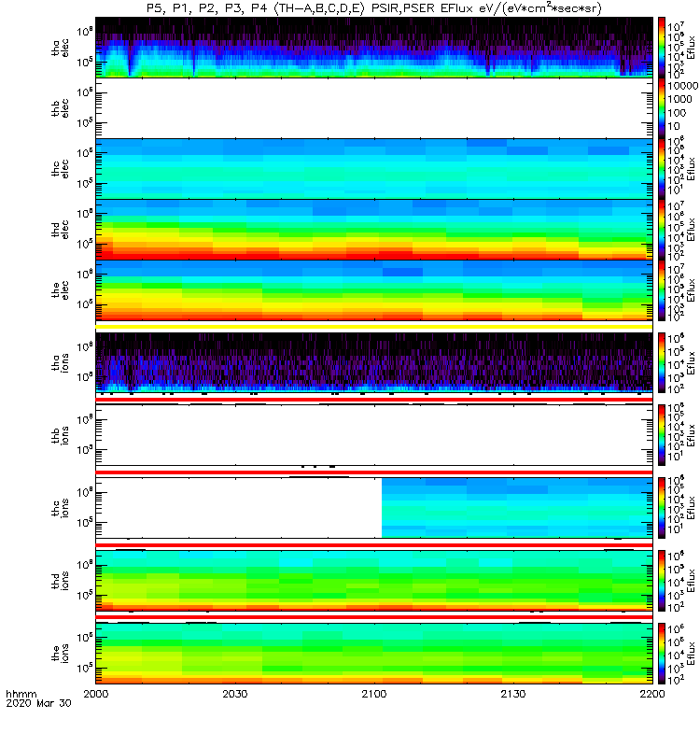This screenshot has height=747, width=700.
Task: Click the thd elec spectrogram panel
Action: (x=374, y=229)
